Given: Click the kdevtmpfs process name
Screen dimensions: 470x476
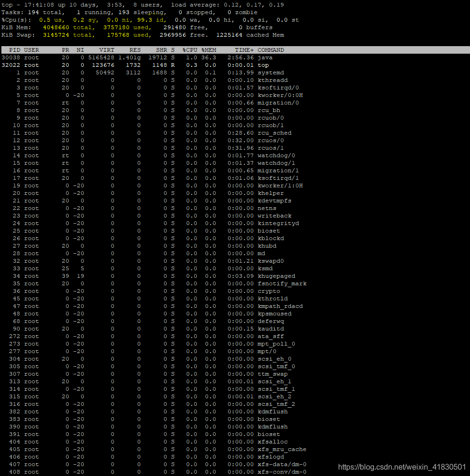Looking at the screenshot, I should 275,201.
